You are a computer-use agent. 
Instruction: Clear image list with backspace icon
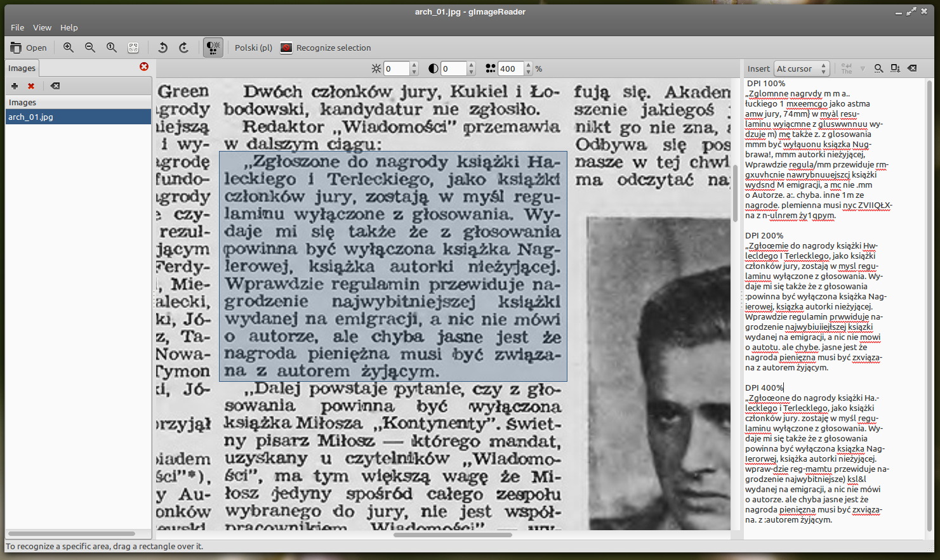pyautogui.click(x=55, y=86)
